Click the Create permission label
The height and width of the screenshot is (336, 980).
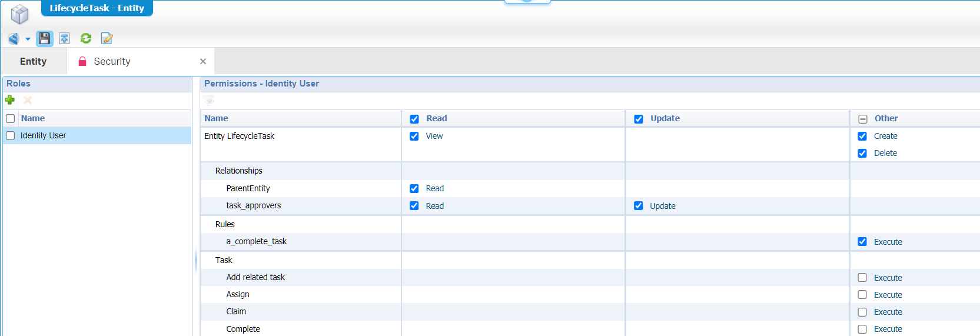(x=885, y=136)
